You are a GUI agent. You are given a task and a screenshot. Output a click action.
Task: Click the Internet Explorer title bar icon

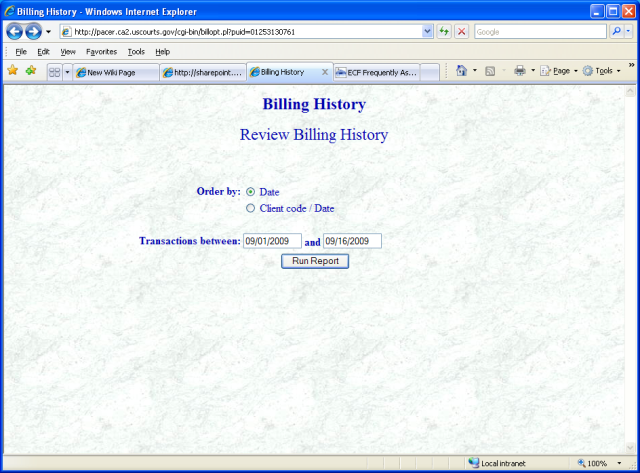pyautogui.click(x=9, y=11)
